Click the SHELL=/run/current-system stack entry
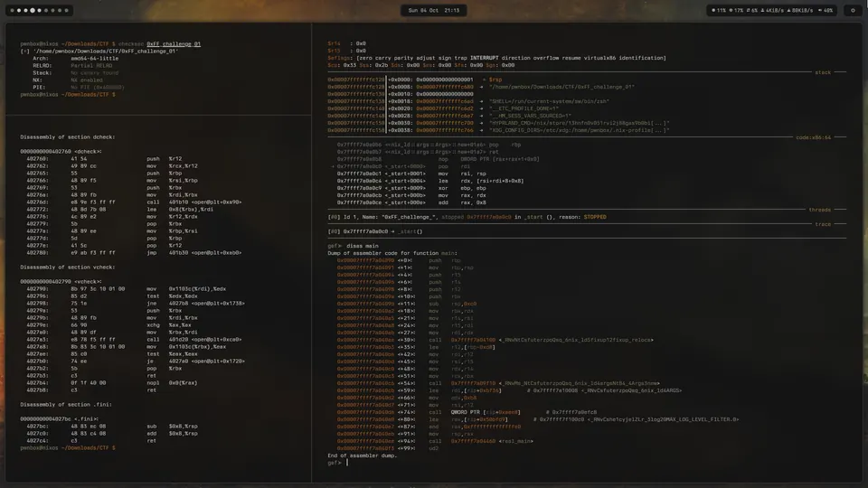Screen dimensions: 868x488 pyautogui.click(x=468, y=101)
